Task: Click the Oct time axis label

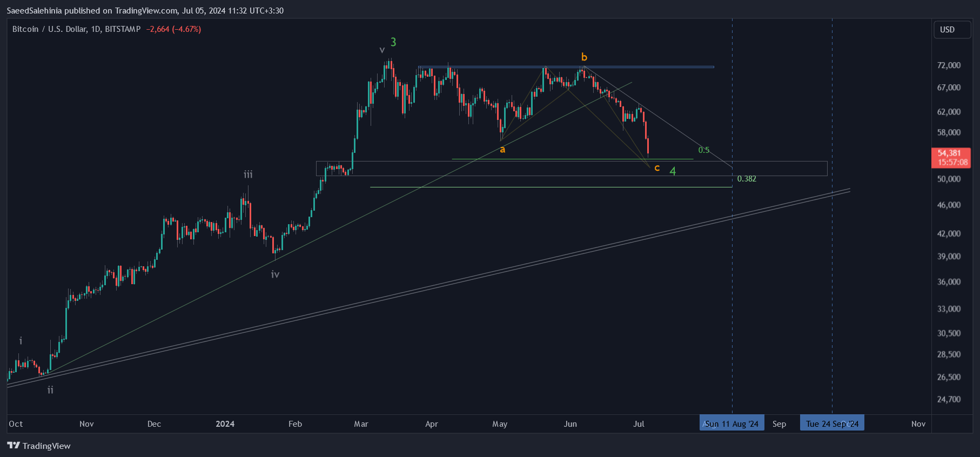Action: pyautogui.click(x=16, y=424)
